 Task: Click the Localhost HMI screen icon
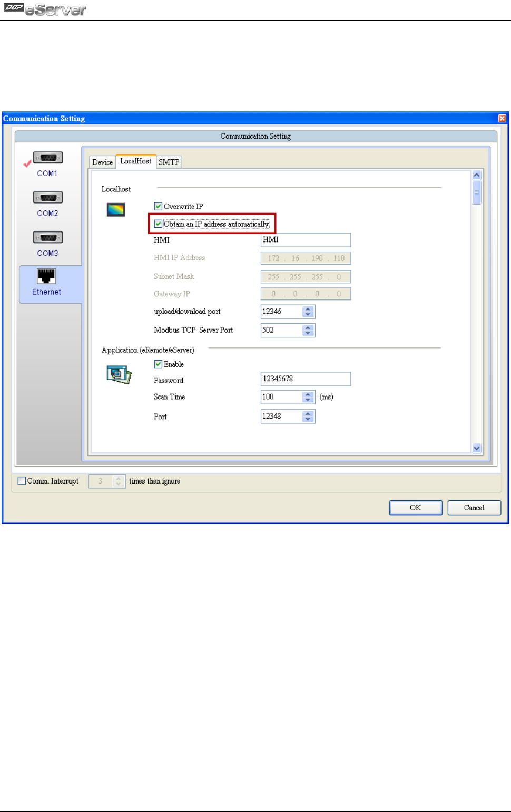tap(116, 210)
